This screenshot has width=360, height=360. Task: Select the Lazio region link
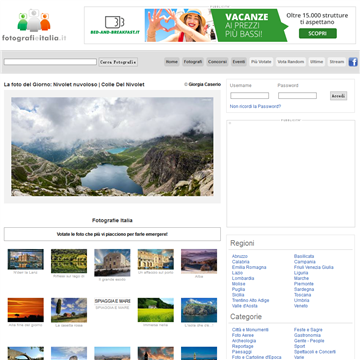click(237, 273)
